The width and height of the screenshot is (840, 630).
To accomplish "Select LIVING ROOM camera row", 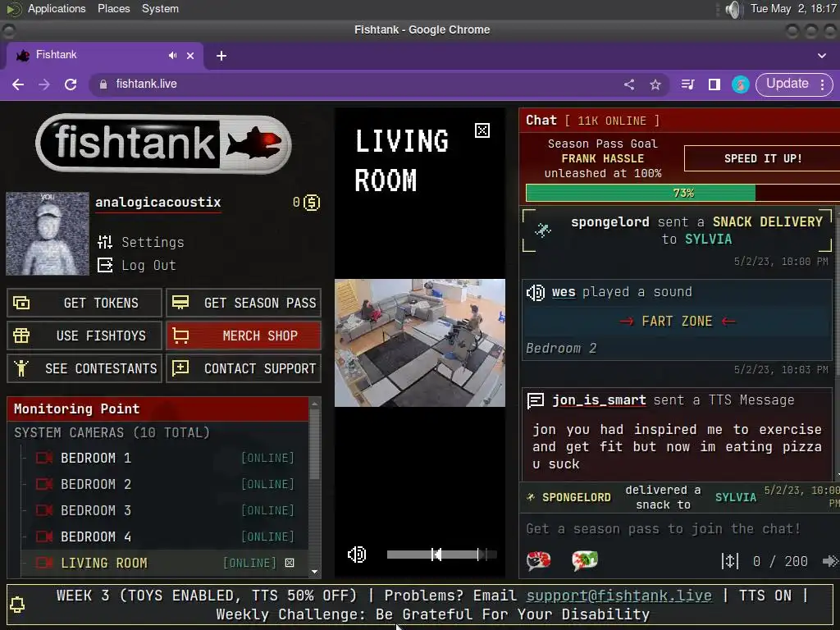I will pyautogui.click(x=164, y=563).
